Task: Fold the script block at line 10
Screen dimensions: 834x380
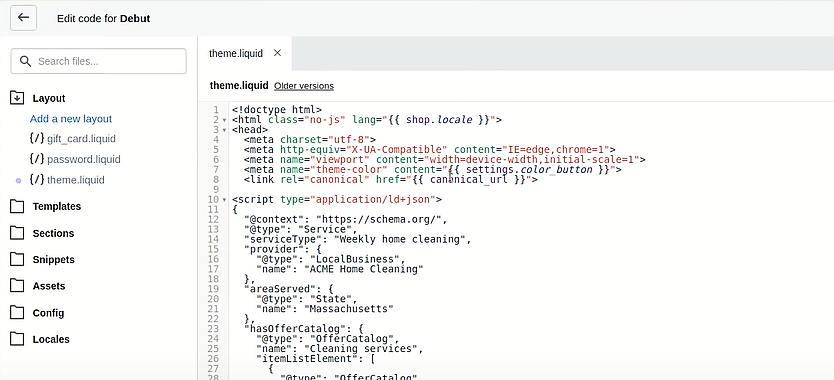Action: pos(225,200)
